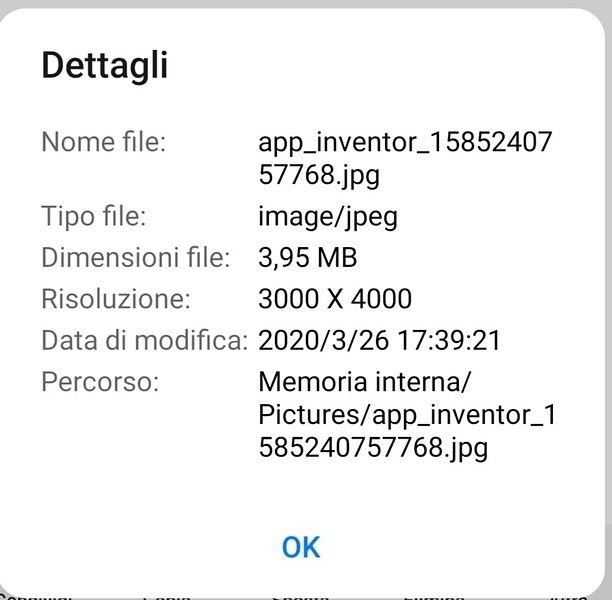Click the file name next to Nome file
The width and height of the screenshot is (612, 600).
pyautogui.click(x=404, y=159)
